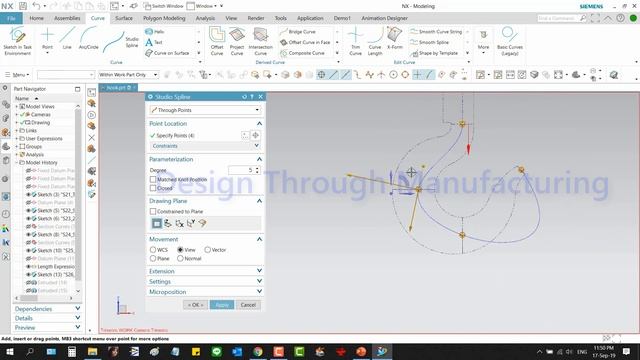Open the Switch Window button

[163, 6]
